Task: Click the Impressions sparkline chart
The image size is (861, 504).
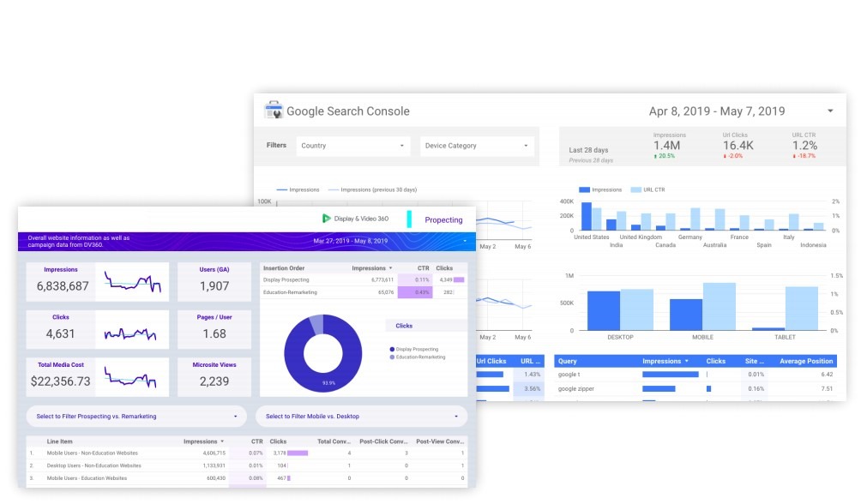Action: [x=132, y=282]
